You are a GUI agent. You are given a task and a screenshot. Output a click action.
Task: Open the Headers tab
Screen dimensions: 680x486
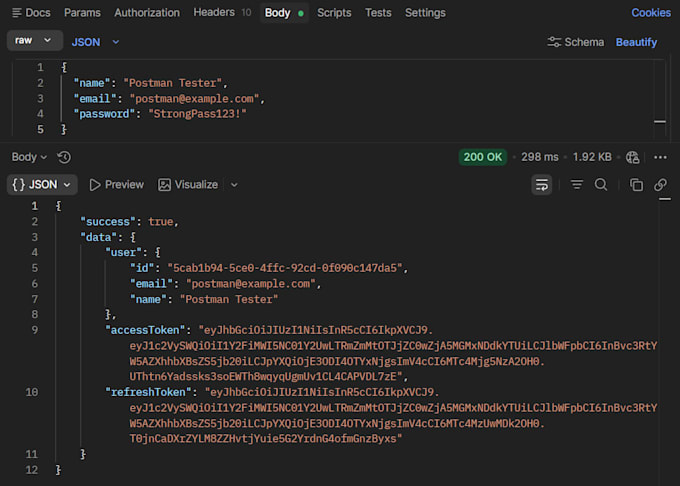pyautogui.click(x=222, y=13)
